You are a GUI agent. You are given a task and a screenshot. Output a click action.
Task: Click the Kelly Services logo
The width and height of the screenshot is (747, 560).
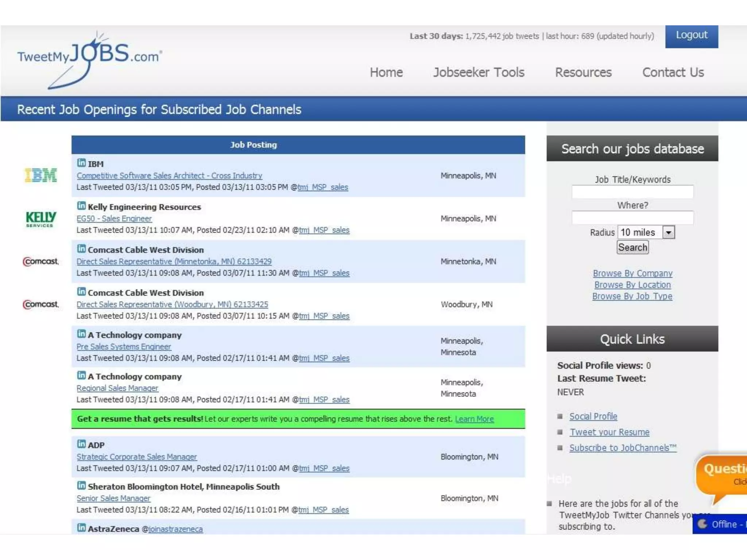click(41, 218)
